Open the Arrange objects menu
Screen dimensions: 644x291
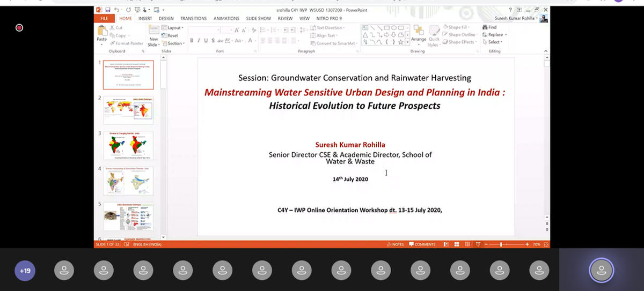pyautogui.click(x=419, y=34)
